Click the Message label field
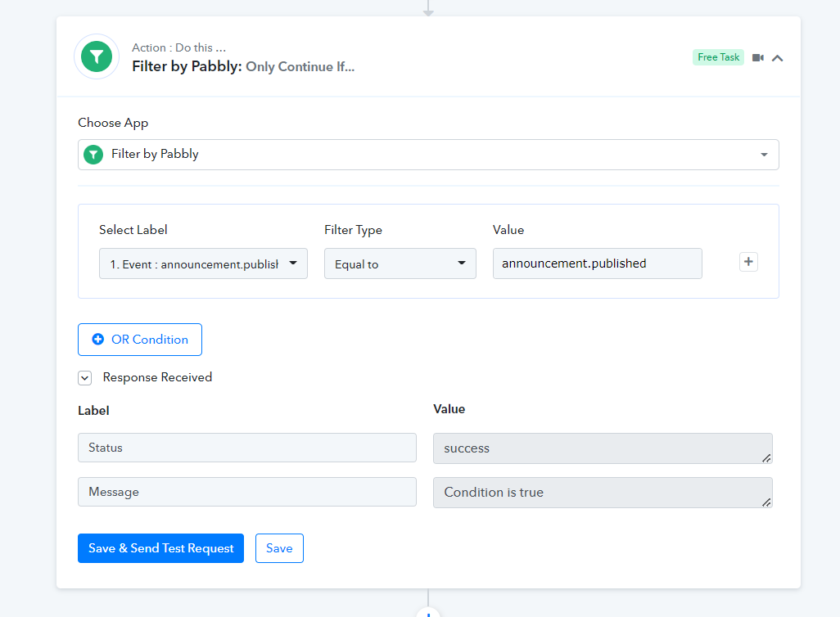Image resolution: width=840 pixels, height=617 pixels. point(247,492)
